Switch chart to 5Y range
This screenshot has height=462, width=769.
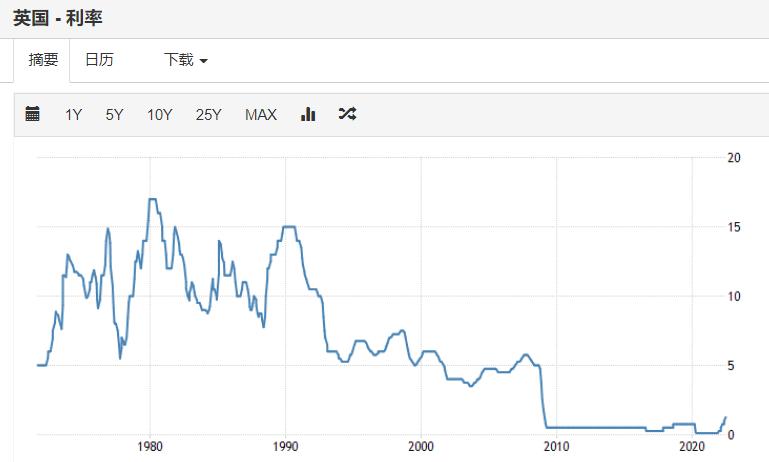pyautogui.click(x=114, y=114)
